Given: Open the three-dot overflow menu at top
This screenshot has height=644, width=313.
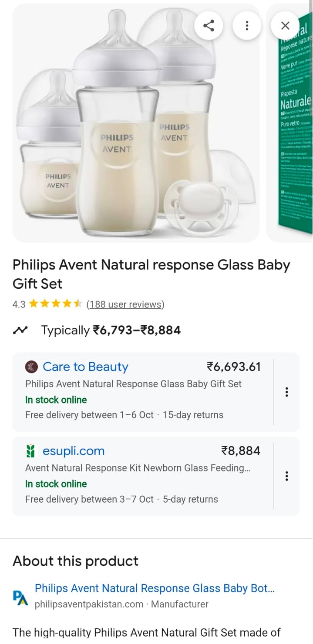Looking at the screenshot, I should click(247, 25).
